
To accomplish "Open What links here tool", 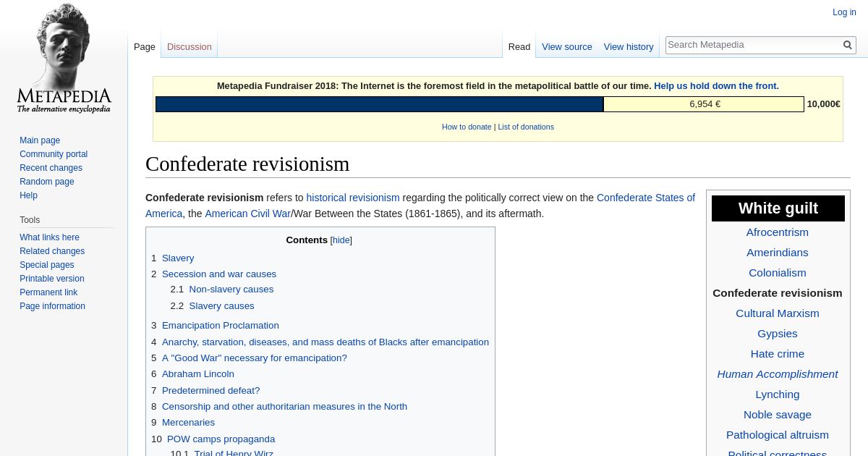I will click(49, 237).
